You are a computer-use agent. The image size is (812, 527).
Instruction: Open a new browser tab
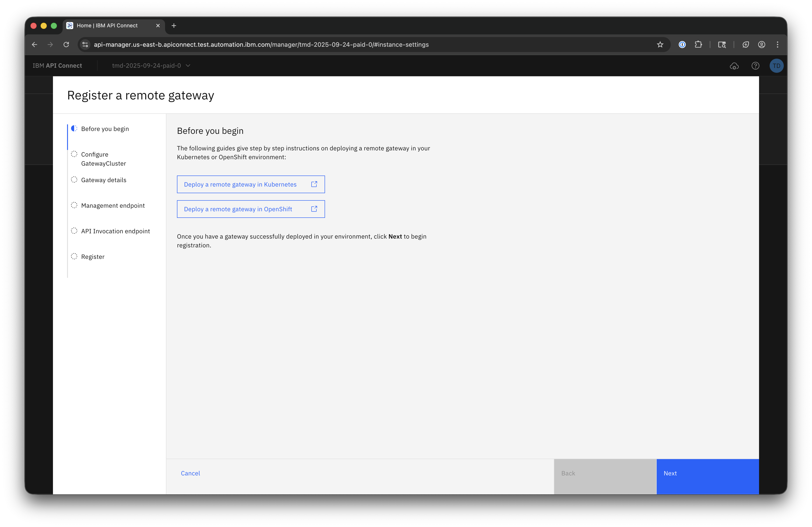pos(174,26)
